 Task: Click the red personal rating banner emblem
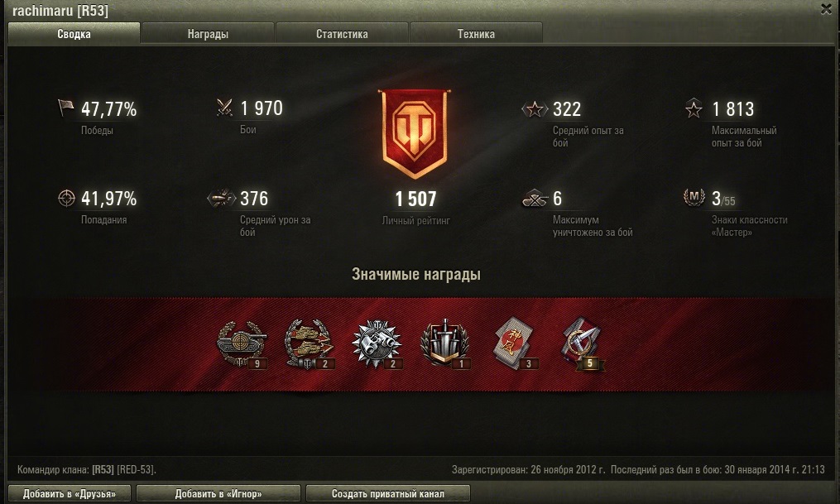414,134
